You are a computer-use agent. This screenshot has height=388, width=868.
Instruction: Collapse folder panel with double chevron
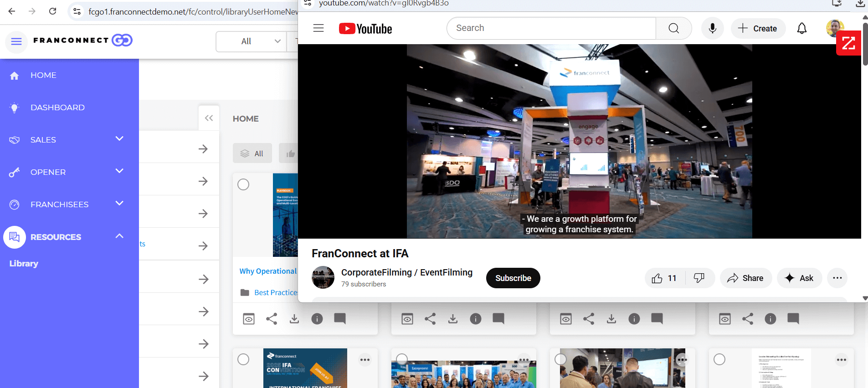point(209,118)
